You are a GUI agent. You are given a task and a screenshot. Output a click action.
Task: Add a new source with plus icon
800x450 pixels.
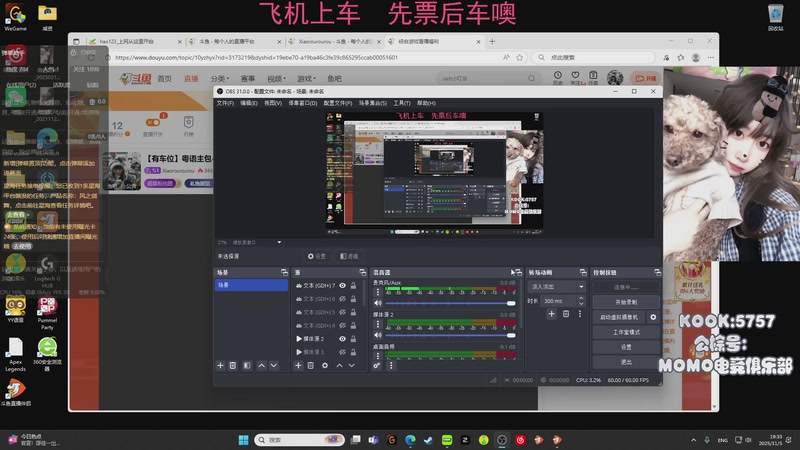(x=298, y=365)
